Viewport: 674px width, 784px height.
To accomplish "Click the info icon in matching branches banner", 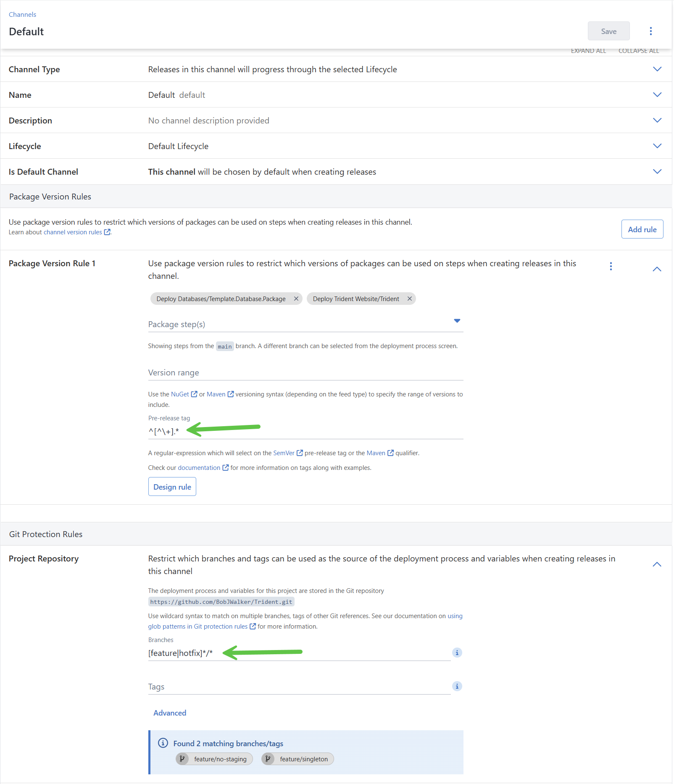I will (162, 743).
